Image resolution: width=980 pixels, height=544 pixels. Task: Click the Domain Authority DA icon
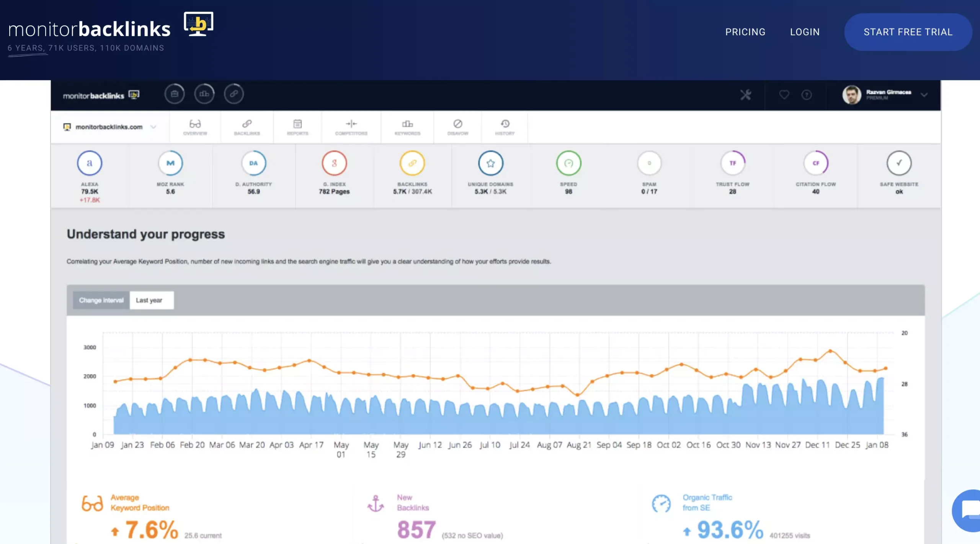pyautogui.click(x=253, y=163)
